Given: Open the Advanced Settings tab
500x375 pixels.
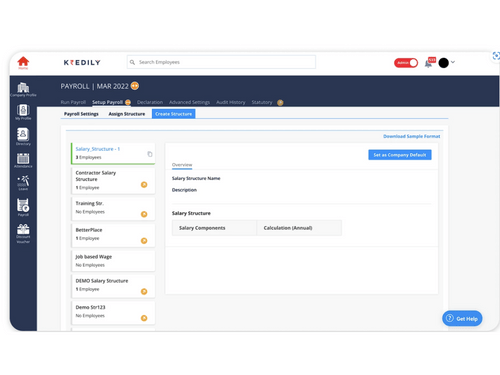Looking at the screenshot, I should pyautogui.click(x=189, y=102).
